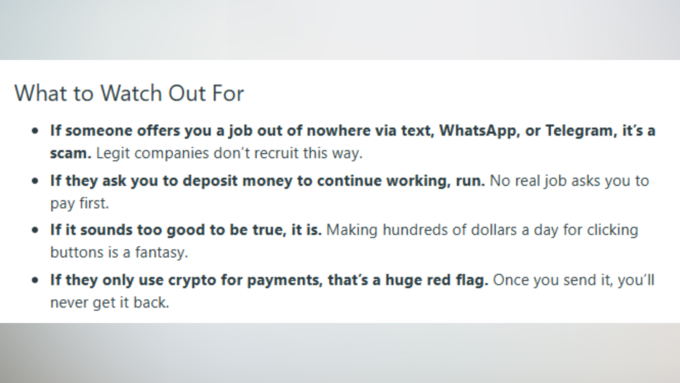This screenshot has height=383, width=680.
Task: Click the sentence "Legit companies don't recruit this way."
Action: 229,154
